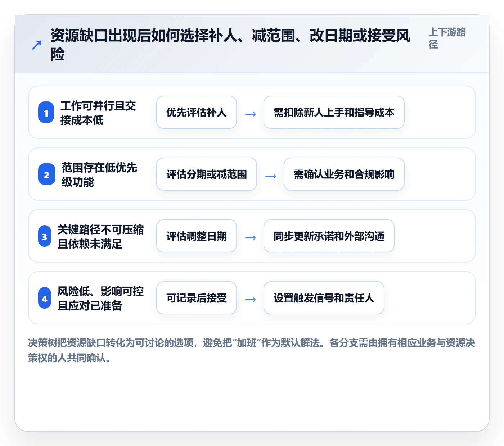Click condition text 范围存在低优先级功能

(x=99, y=174)
